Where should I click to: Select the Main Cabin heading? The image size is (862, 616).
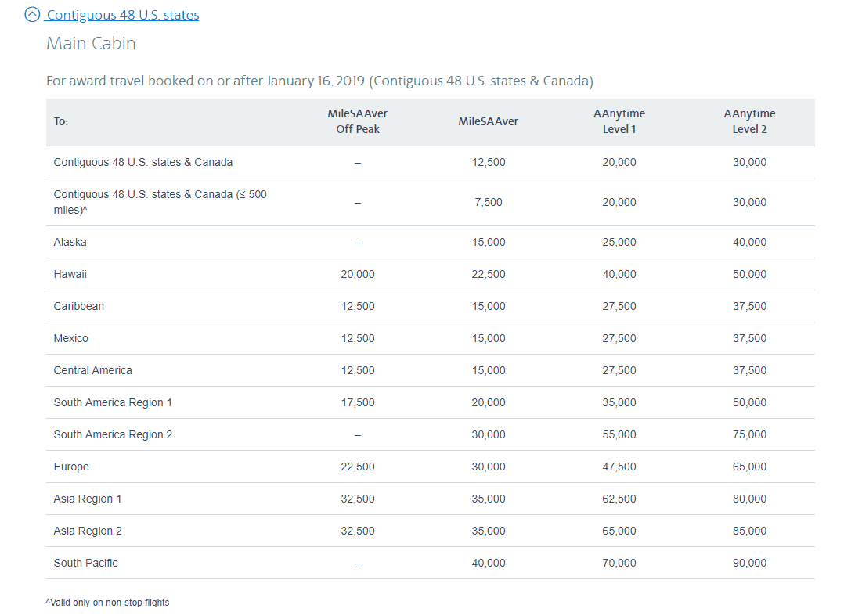(90, 43)
